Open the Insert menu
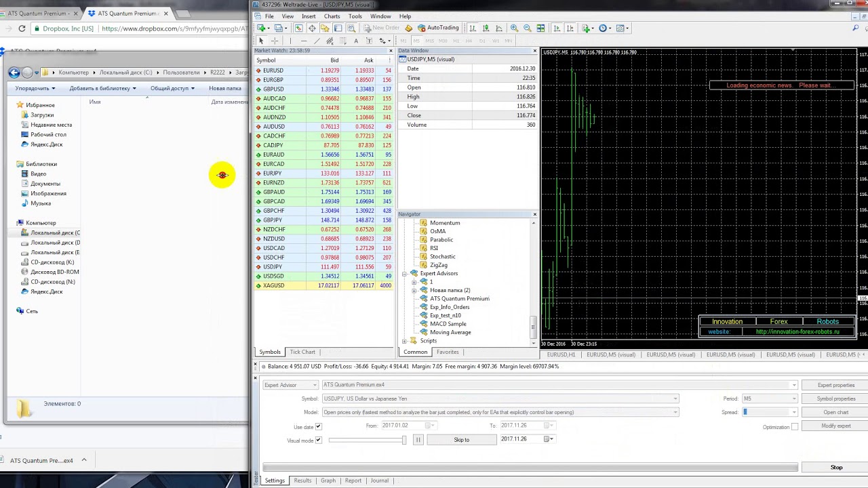Viewport: 868px width, 488px height. tap(309, 16)
